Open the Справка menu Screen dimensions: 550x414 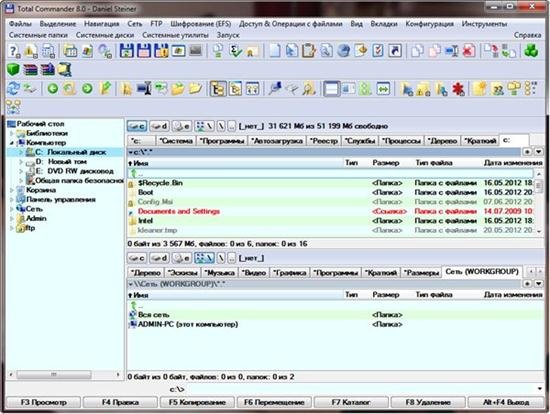(x=528, y=35)
